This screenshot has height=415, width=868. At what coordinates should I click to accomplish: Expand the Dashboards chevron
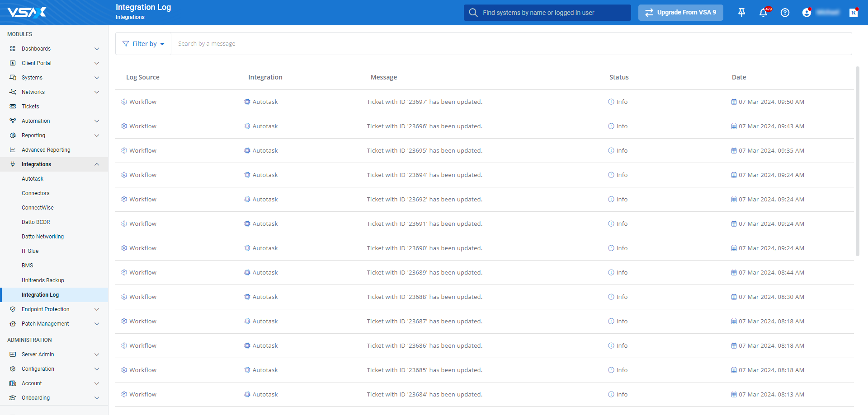97,49
